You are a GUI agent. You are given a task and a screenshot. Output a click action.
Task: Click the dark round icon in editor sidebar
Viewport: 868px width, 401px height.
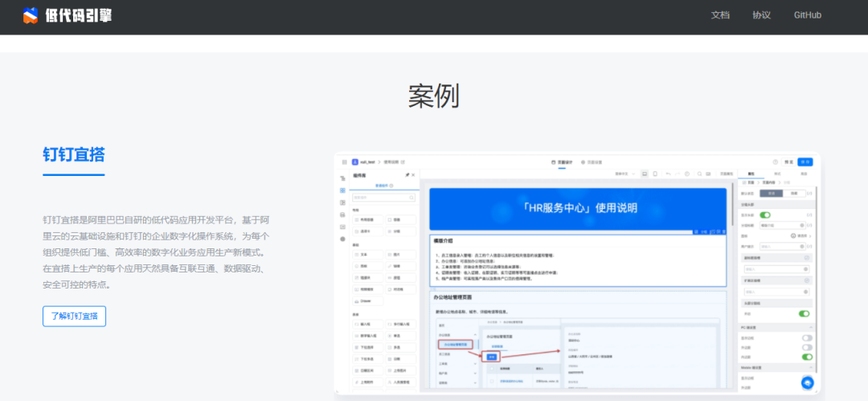pyautogui.click(x=342, y=239)
